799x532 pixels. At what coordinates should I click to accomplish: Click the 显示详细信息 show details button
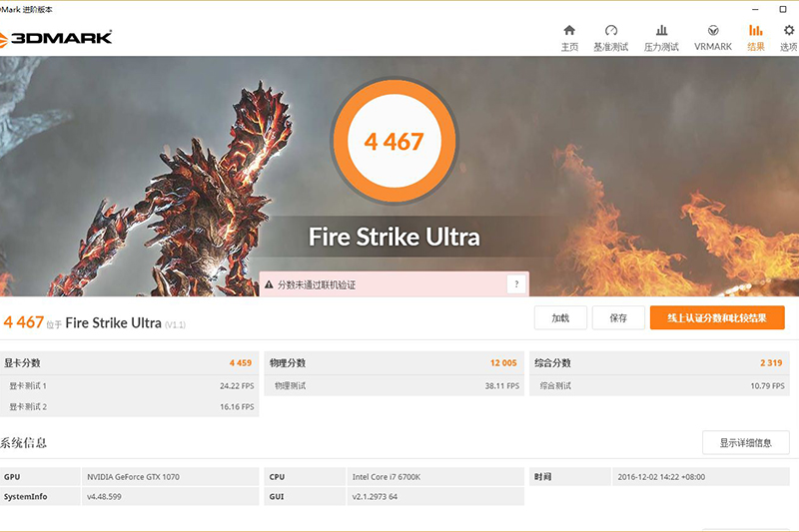coord(745,443)
